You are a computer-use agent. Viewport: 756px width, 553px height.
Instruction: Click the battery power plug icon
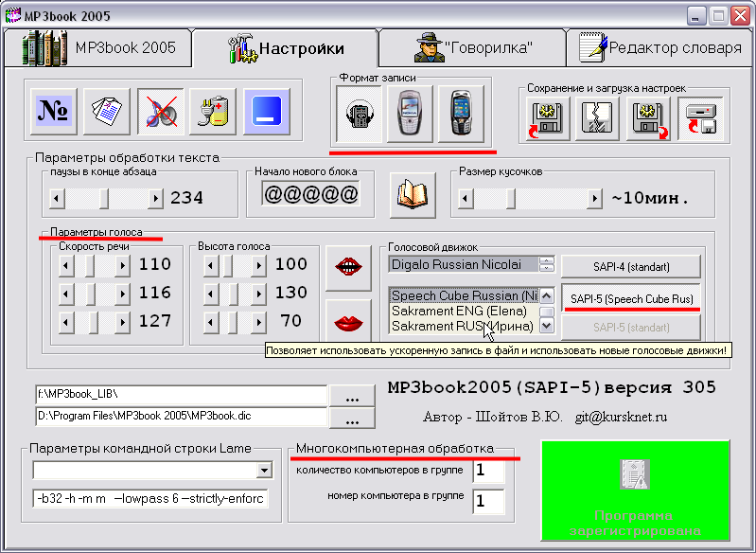coord(213,112)
